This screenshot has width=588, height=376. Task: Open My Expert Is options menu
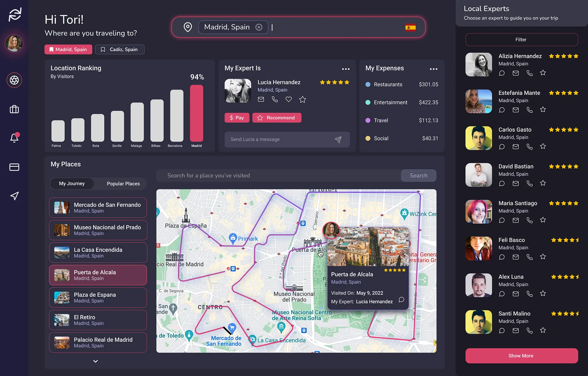[x=346, y=69]
